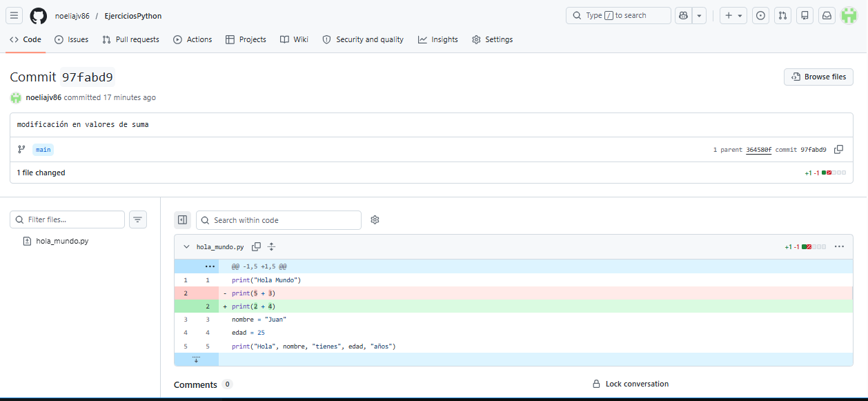Open noeliajv86 author link under commit title
The height and width of the screenshot is (401, 868).
click(x=43, y=97)
